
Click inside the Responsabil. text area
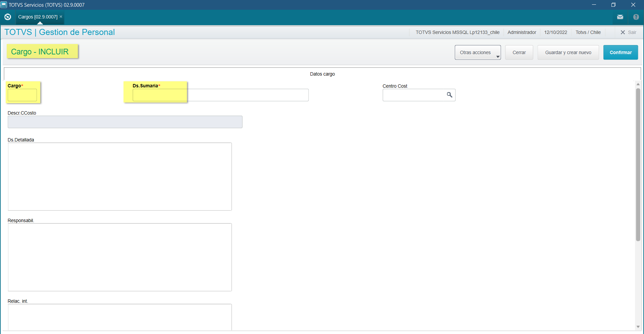(x=119, y=257)
